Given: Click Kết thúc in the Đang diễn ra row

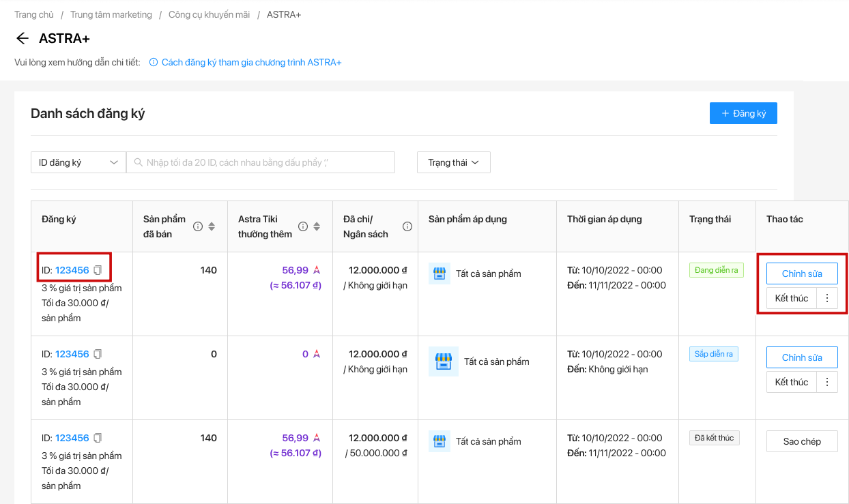Looking at the screenshot, I should 792,298.
